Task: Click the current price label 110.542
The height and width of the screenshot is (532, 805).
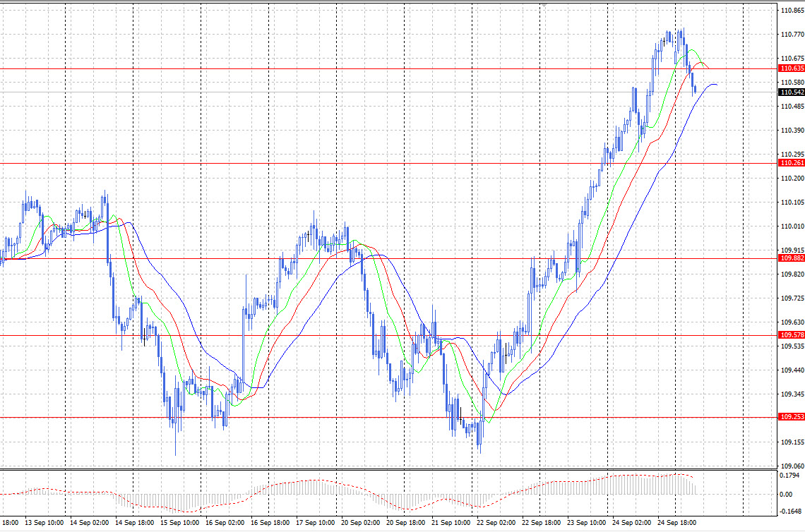Action: [792, 92]
